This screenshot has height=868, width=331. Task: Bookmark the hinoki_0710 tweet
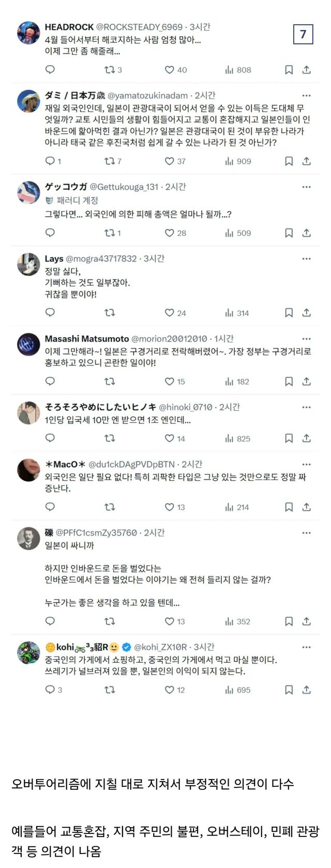(289, 438)
